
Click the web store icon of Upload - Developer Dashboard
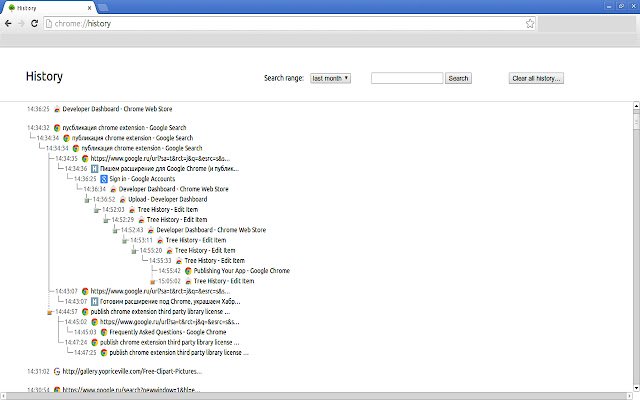tap(122, 199)
